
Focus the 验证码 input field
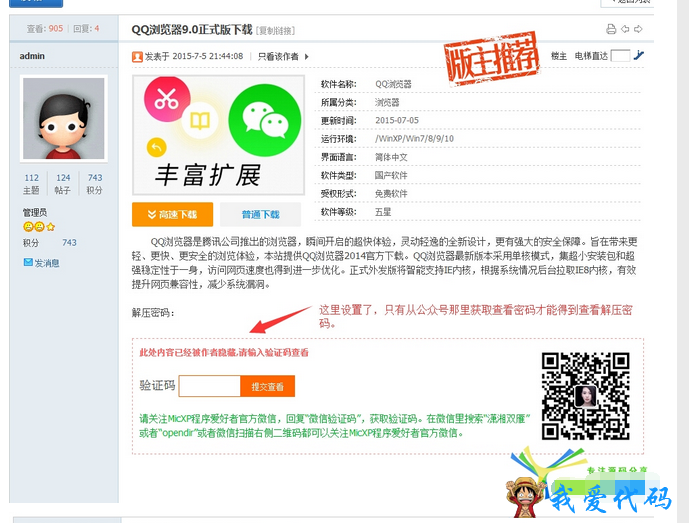click(210, 386)
